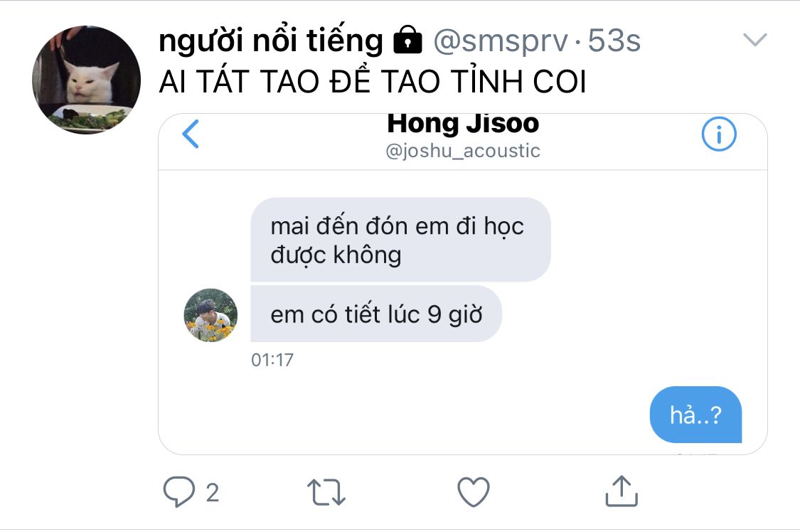This screenshot has height=532, width=800.
Task: Select the 'em có tiết lúc 9 giờ' bubble
Action: (376, 314)
